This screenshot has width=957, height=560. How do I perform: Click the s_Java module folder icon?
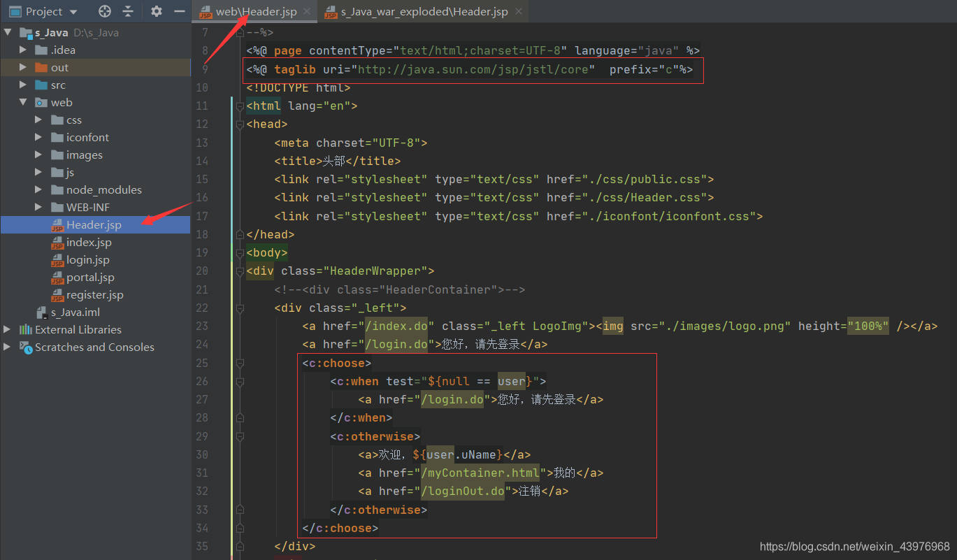point(26,32)
